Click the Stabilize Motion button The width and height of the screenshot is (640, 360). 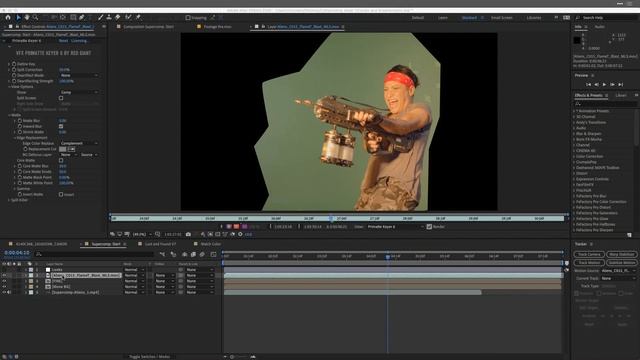point(621,262)
